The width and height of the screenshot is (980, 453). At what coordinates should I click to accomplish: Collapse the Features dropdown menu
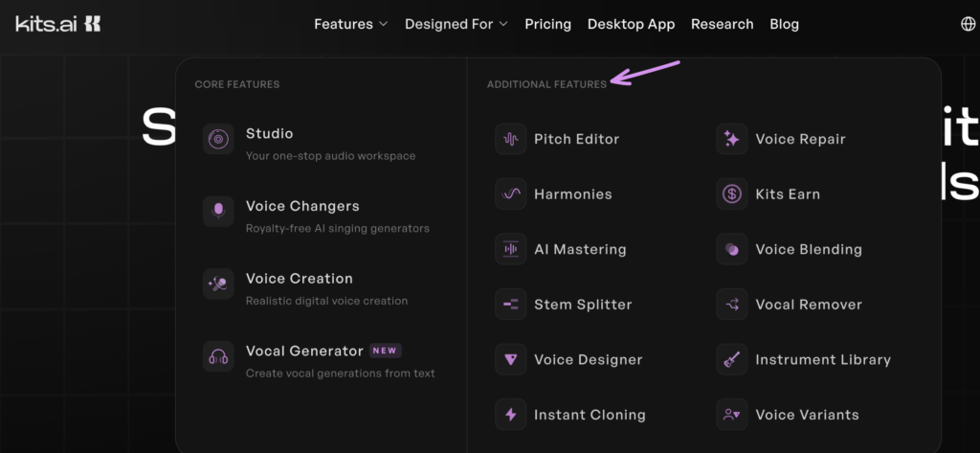350,24
